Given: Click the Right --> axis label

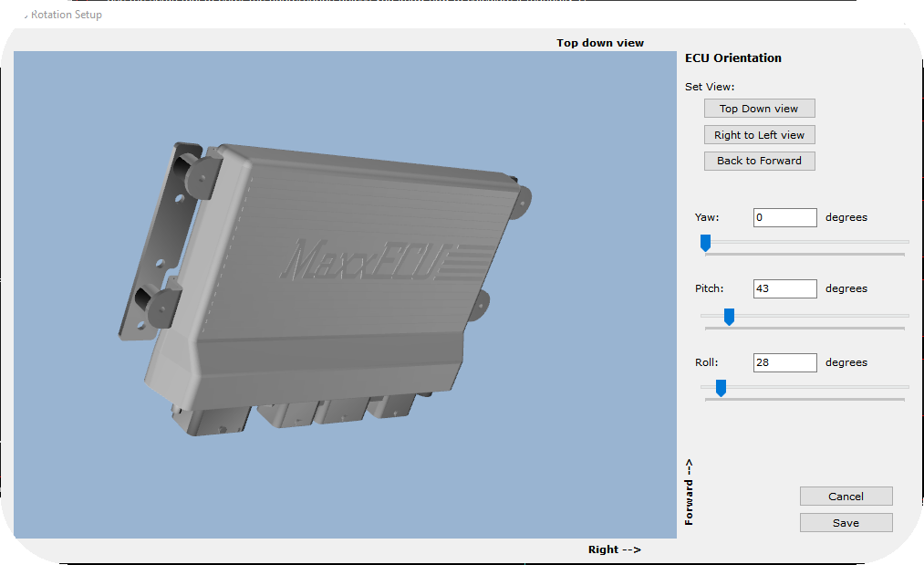Looking at the screenshot, I should 614,549.
